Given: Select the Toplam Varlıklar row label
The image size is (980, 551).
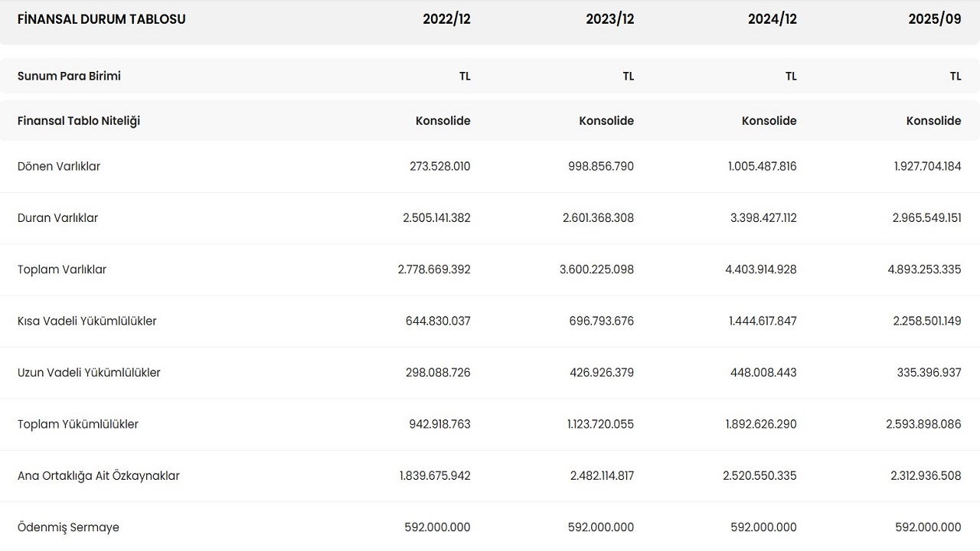Looking at the screenshot, I should coord(62,269).
